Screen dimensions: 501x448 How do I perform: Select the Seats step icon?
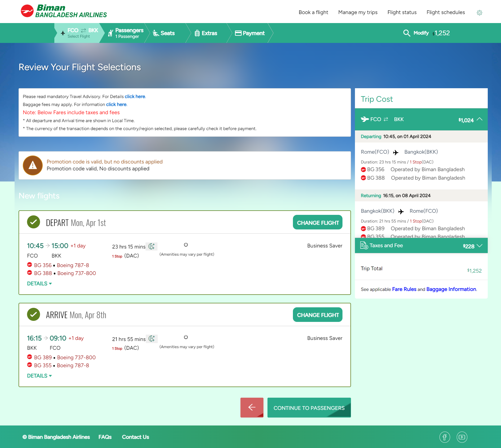point(156,33)
